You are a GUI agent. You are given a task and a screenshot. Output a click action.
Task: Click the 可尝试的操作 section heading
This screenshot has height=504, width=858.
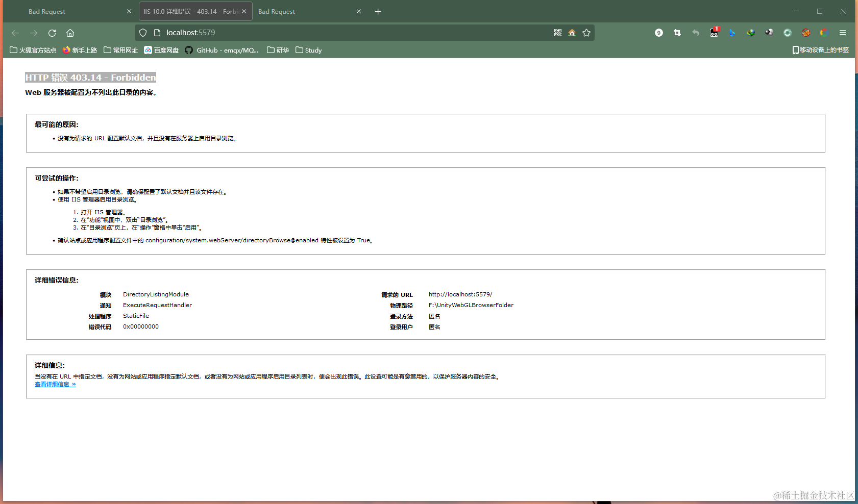[x=57, y=178]
